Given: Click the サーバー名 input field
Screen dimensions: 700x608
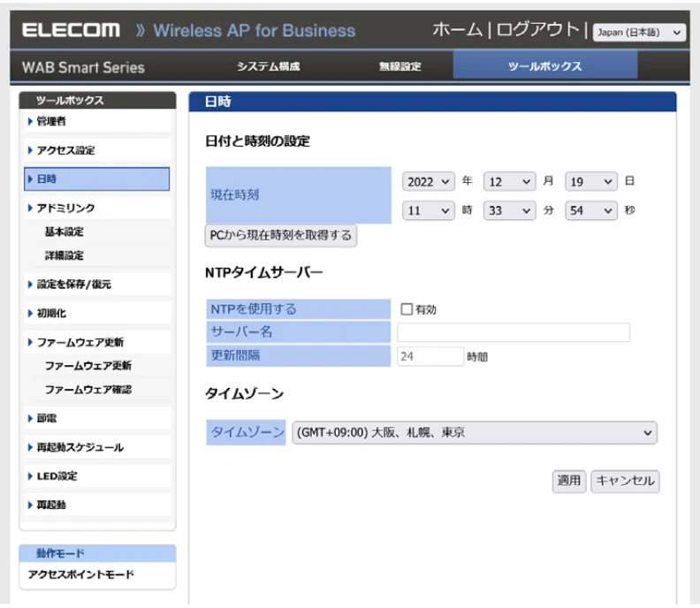Looking at the screenshot, I should coord(514,332).
